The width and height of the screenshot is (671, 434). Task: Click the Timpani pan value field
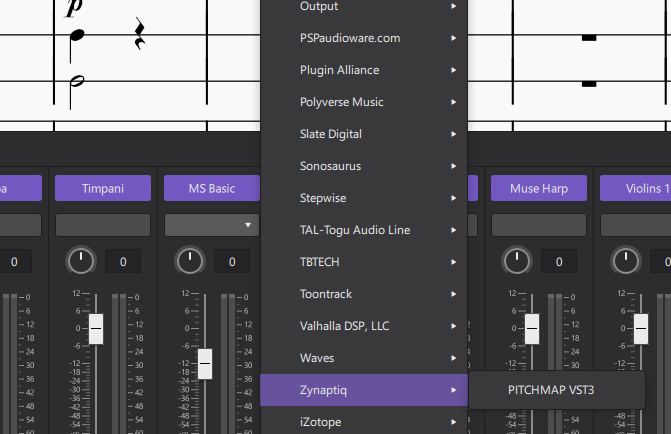tap(123, 262)
